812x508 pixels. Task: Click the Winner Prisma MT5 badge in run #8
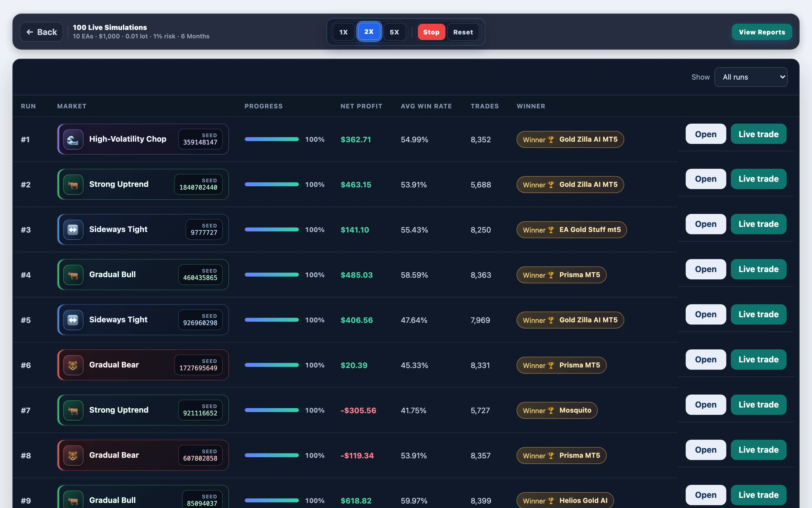click(x=561, y=456)
